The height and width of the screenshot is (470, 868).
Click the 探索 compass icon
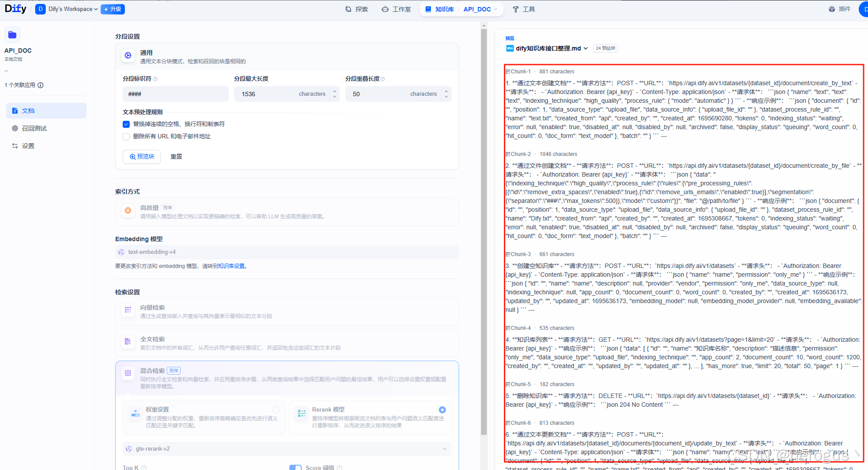pyautogui.click(x=348, y=9)
